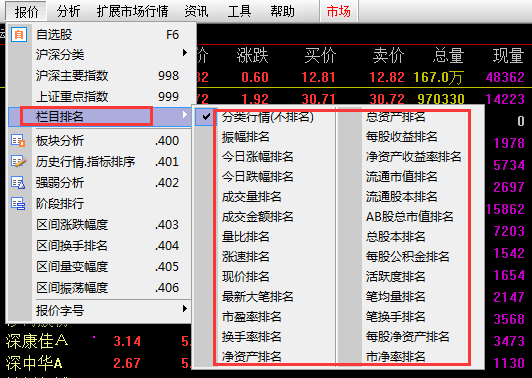532x378 pixels.
Task: Open the 工具 menu
Action: (x=239, y=12)
